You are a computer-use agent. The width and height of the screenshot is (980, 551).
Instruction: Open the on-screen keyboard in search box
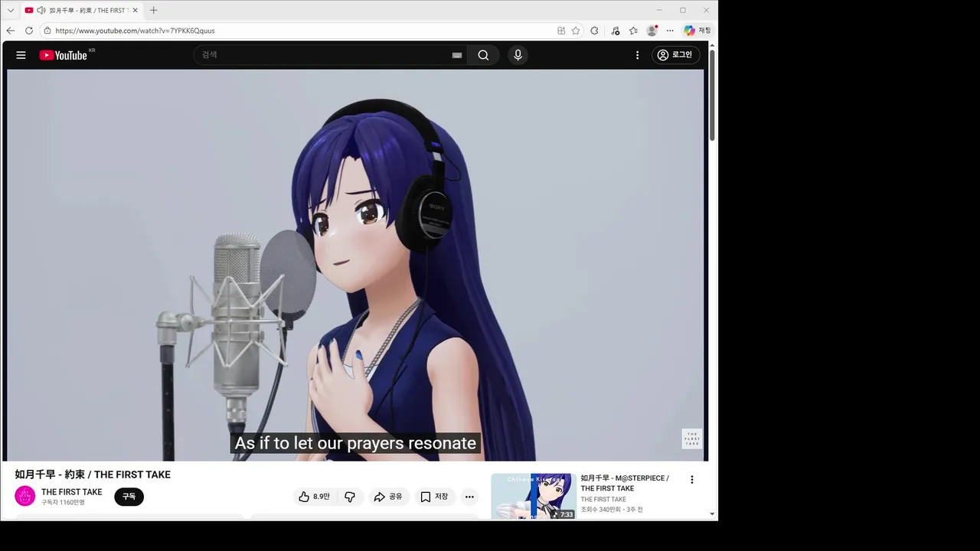457,55
